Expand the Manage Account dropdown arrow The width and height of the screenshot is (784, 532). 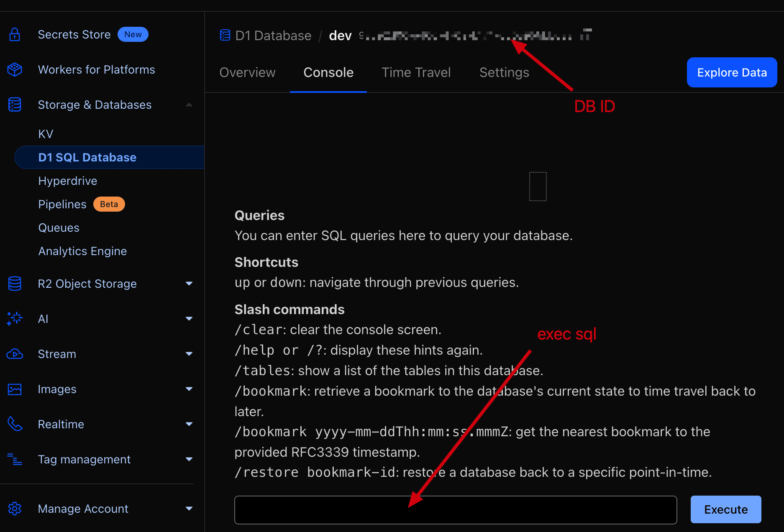tap(189, 509)
